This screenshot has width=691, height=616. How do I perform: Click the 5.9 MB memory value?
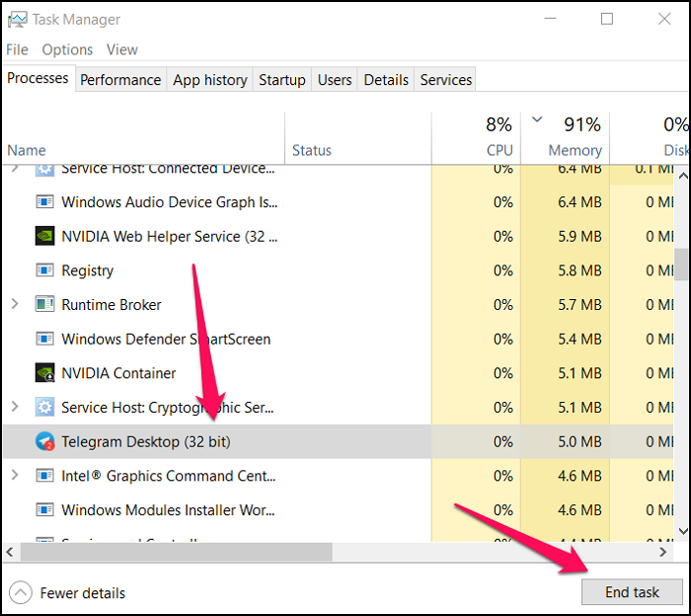click(579, 237)
